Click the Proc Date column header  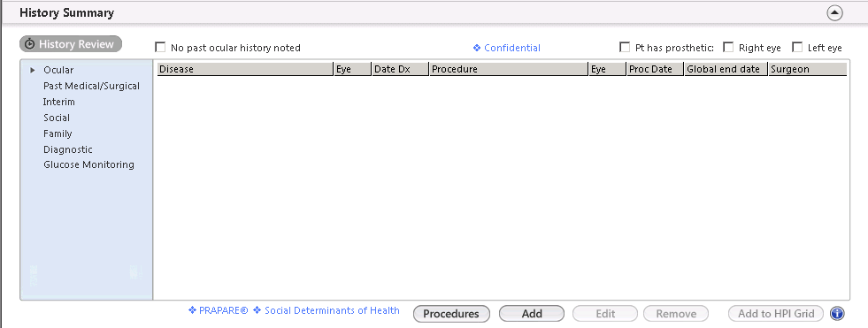(655, 69)
